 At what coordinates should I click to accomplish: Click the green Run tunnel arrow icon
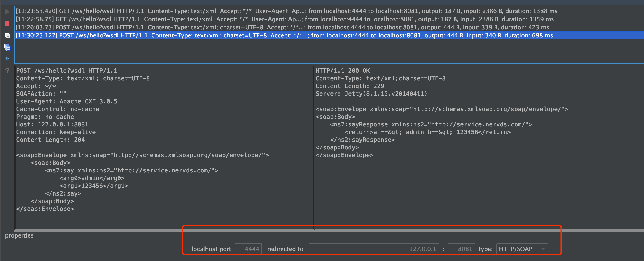coord(7,12)
